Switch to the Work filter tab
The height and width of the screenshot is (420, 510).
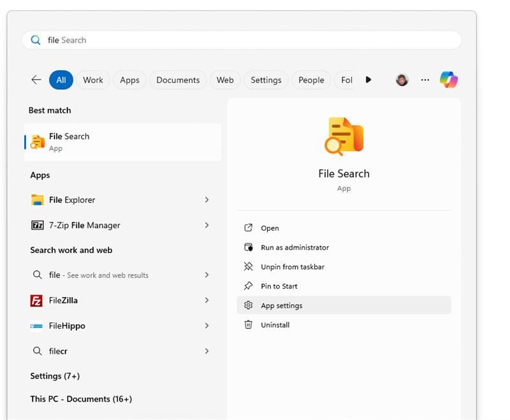93,80
